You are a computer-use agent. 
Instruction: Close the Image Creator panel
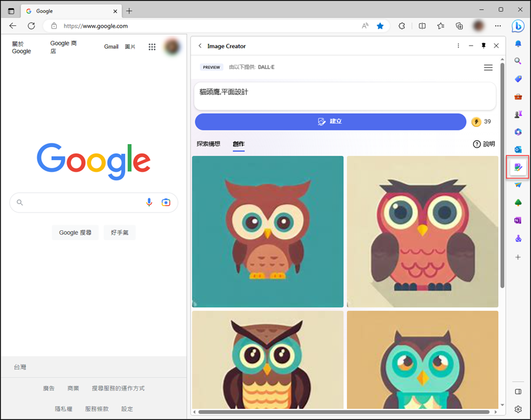[496, 46]
